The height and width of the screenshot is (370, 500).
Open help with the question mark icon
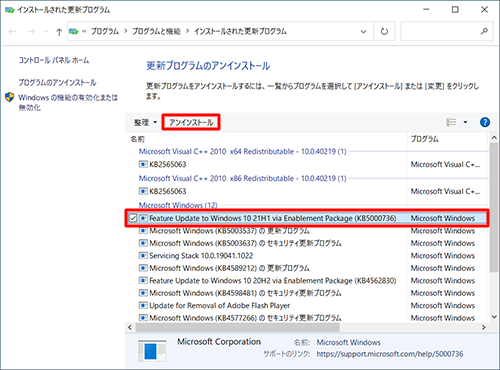485,122
